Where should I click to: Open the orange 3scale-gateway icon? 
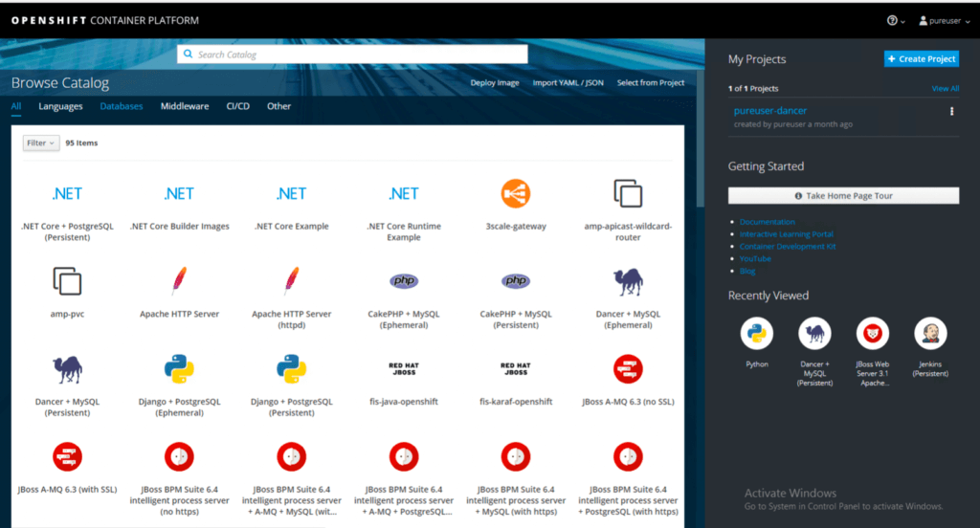[x=516, y=194]
